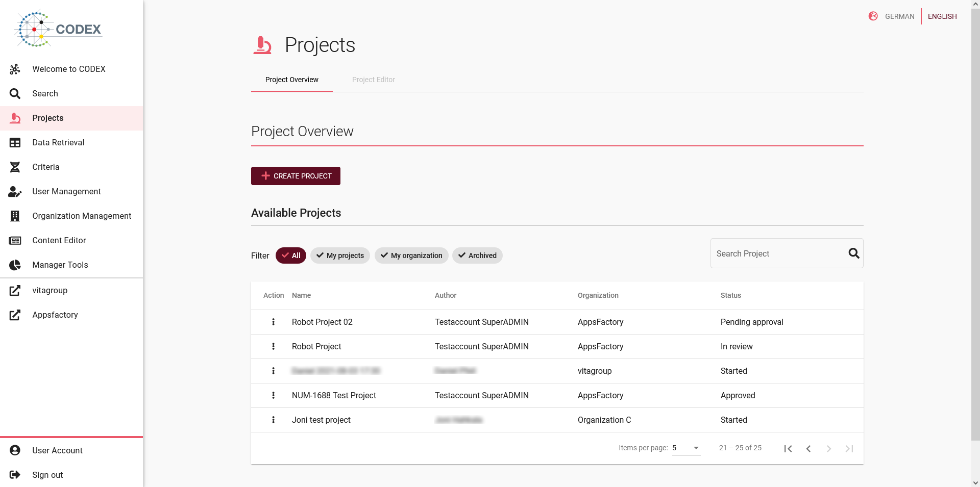Click the vitagroup external link icon
The image size is (980, 487).
15,290
